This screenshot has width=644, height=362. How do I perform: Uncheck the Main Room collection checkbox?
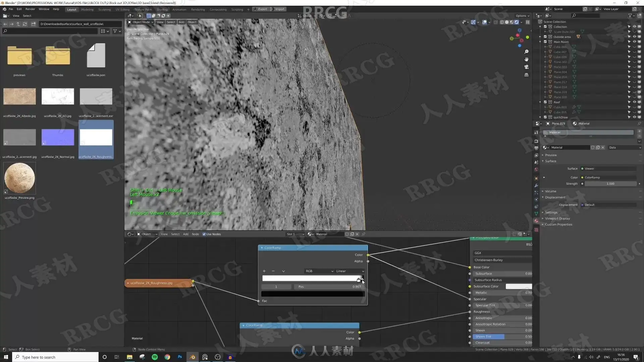[x=545, y=42]
